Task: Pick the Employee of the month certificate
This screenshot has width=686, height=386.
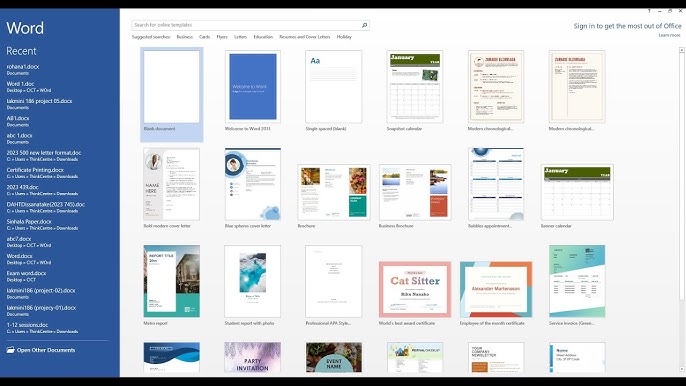Action: click(496, 293)
